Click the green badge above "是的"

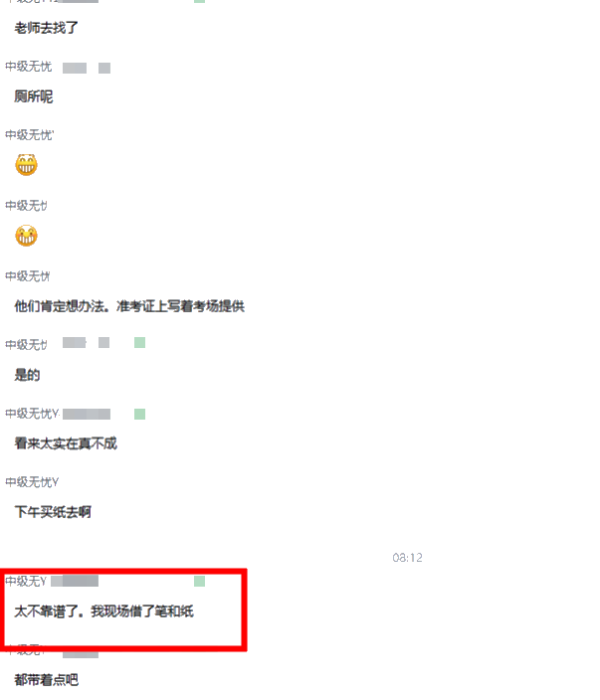click(140, 343)
